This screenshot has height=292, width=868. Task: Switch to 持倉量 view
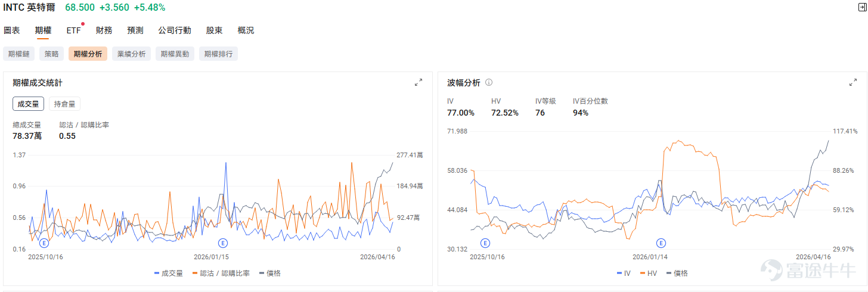click(64, 104)
